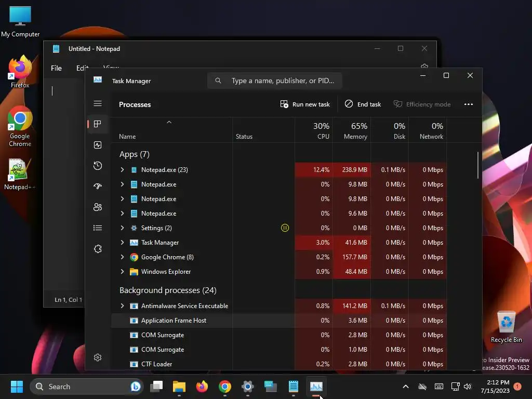Open File menu in Notepad
This screenshot has width=532, height=399.
point(56,68)
